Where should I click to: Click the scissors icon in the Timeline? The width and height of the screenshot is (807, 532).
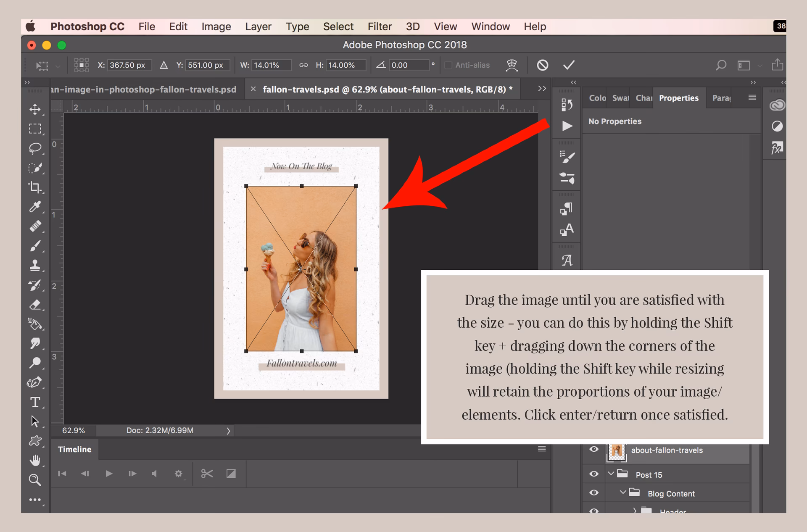tap(206, 474)
